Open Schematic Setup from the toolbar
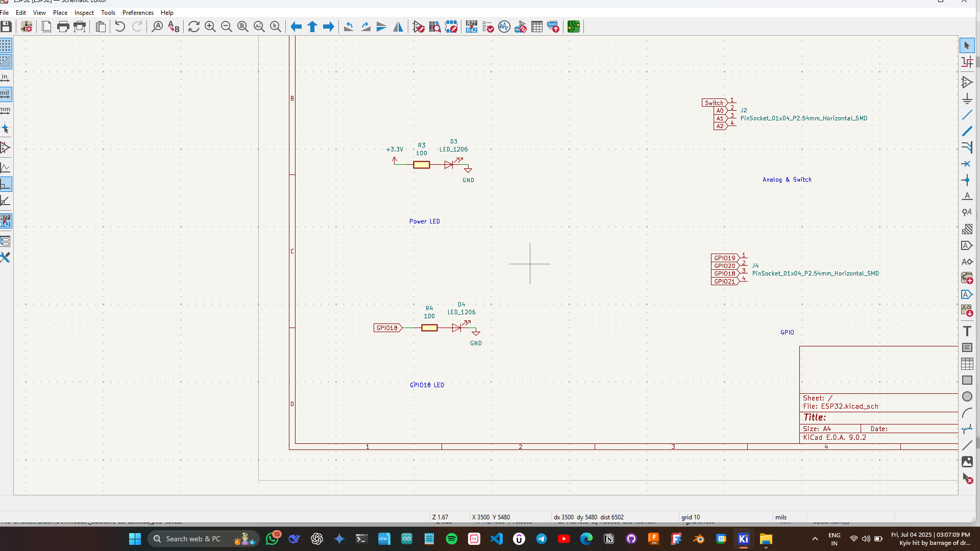The image size is (980, 551). point(27,27)
